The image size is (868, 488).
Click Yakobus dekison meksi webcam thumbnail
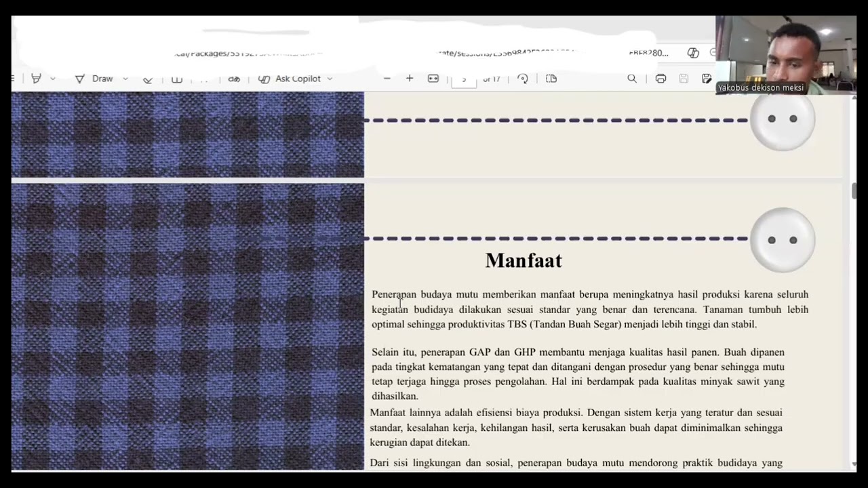[786, 55]
